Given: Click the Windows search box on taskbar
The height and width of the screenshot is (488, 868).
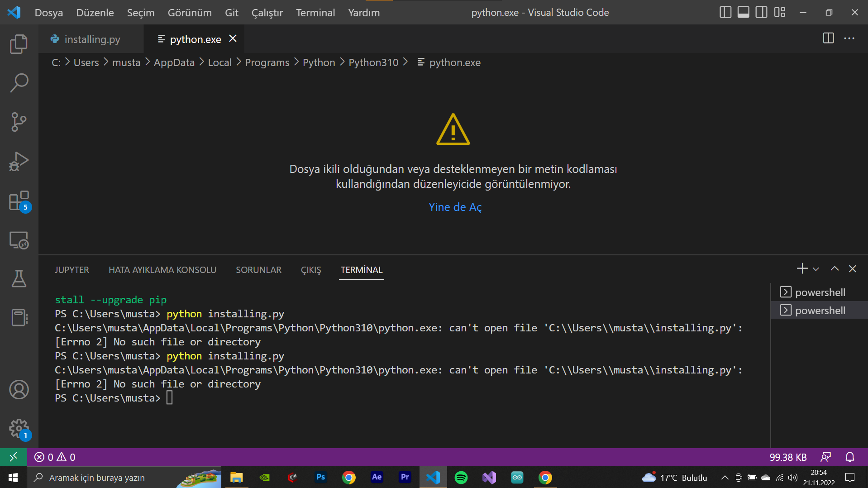Looking at the screenshot, I should 124,478.
